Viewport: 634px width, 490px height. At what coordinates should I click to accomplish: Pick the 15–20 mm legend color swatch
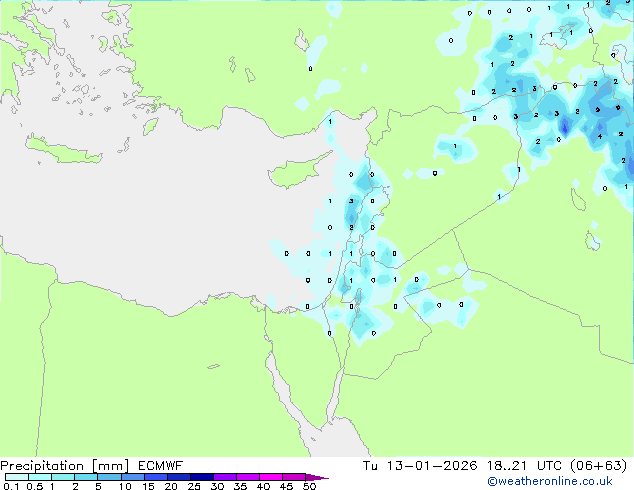(x=155, y=477)
